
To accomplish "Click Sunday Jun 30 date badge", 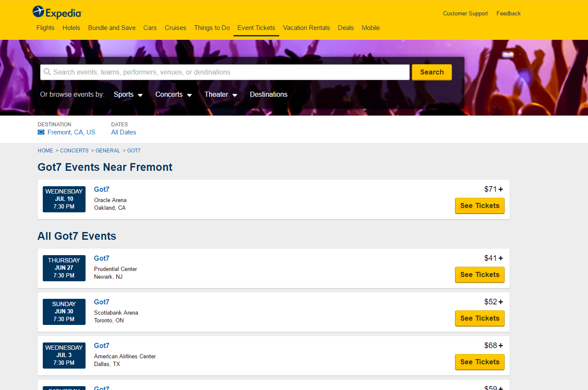I will pyautogui.click(x=64, y=312).
